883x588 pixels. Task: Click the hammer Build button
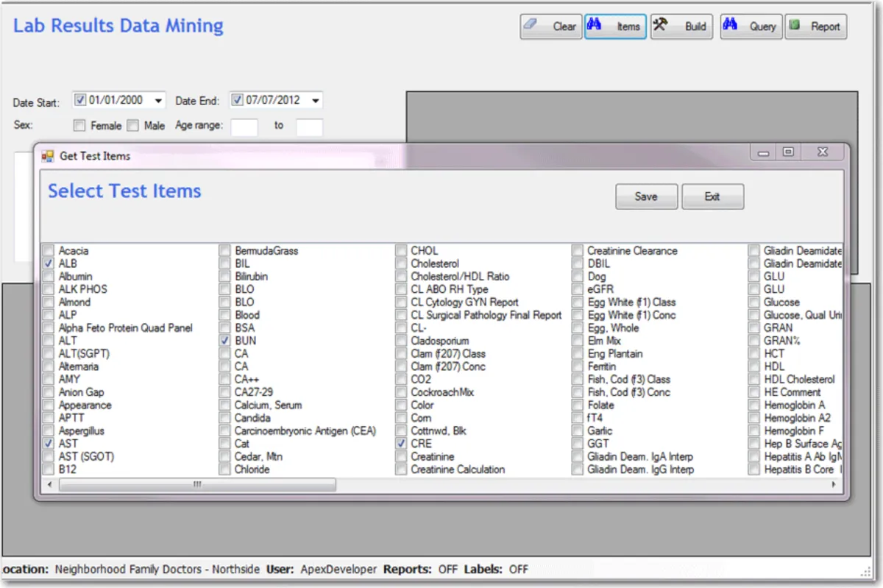point(681,26)
